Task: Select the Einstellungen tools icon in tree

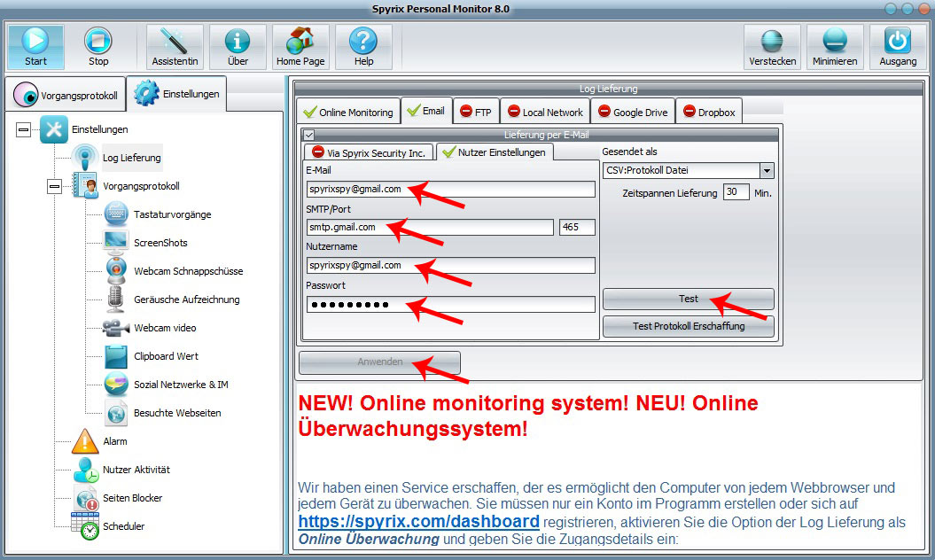Action: pyautogui.click(x=54, y=129)
